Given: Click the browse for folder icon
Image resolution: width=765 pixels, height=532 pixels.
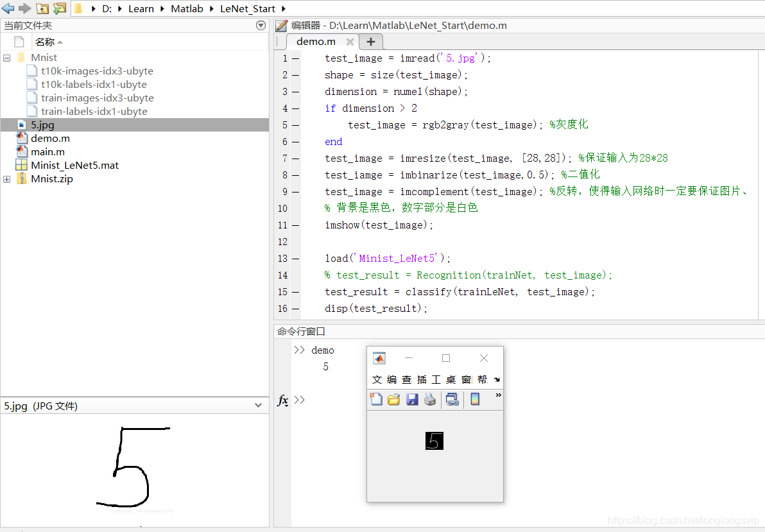Looking at the screenshot, I should coord(60,8).
